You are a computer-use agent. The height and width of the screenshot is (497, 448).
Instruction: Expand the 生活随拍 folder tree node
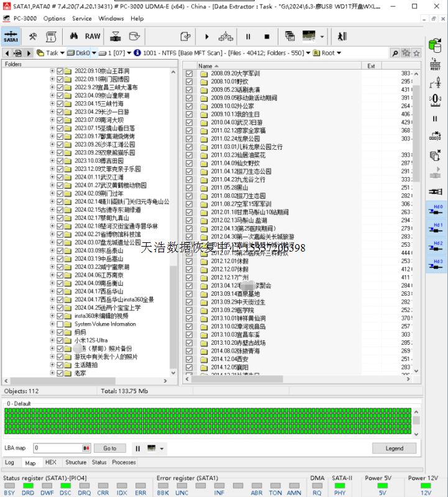click(x=52, y=365)
